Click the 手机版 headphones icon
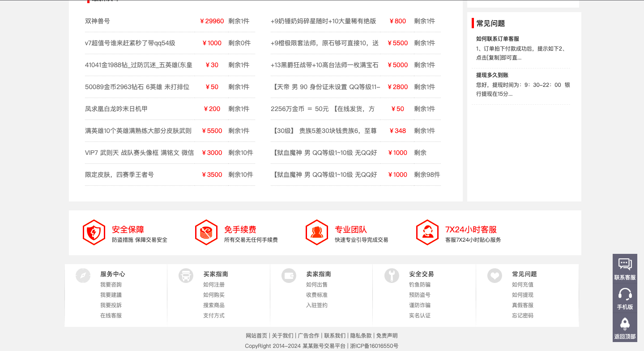 [625, 295]
